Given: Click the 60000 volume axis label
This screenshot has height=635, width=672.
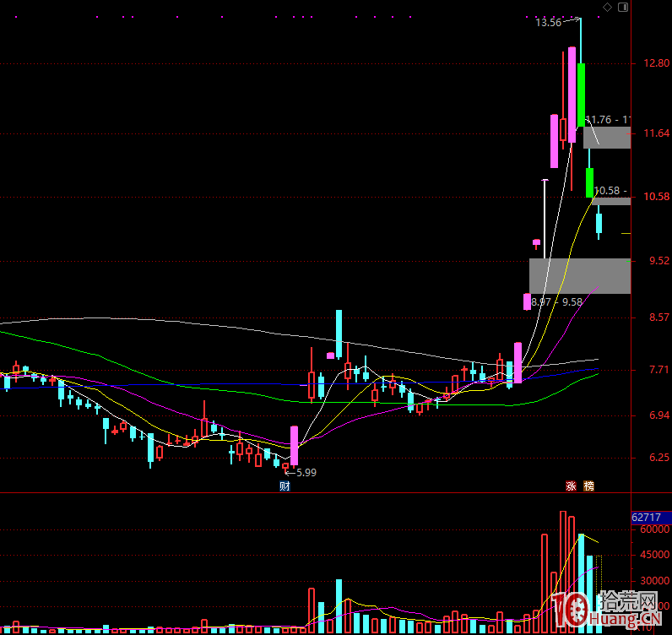Looking at the screenshot, I should (x=654, y=529).
